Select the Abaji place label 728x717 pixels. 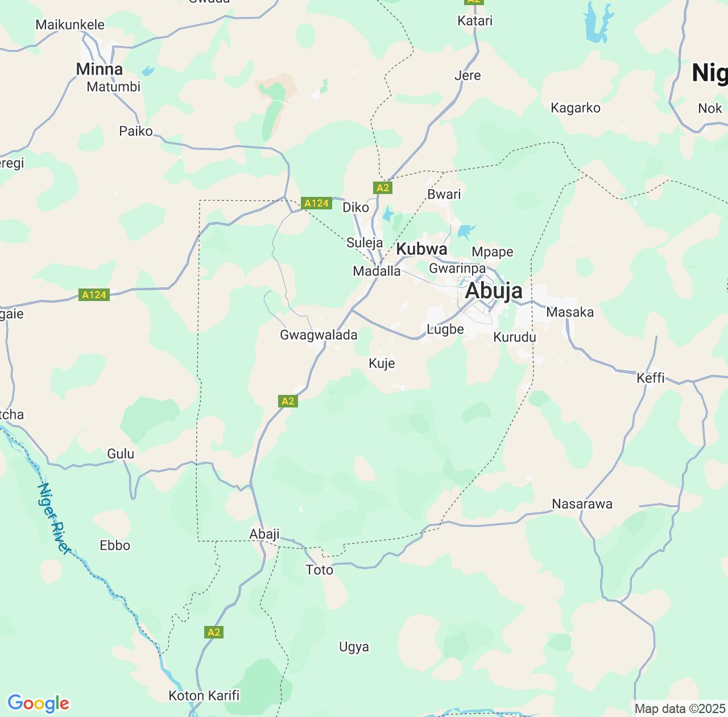point(264,534)
